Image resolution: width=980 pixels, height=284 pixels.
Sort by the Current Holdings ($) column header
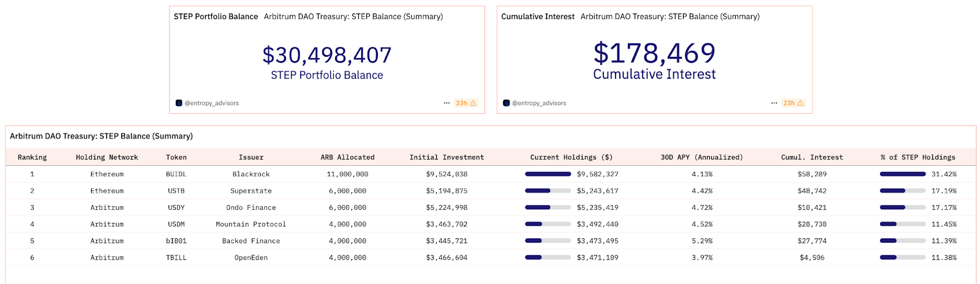571,157
